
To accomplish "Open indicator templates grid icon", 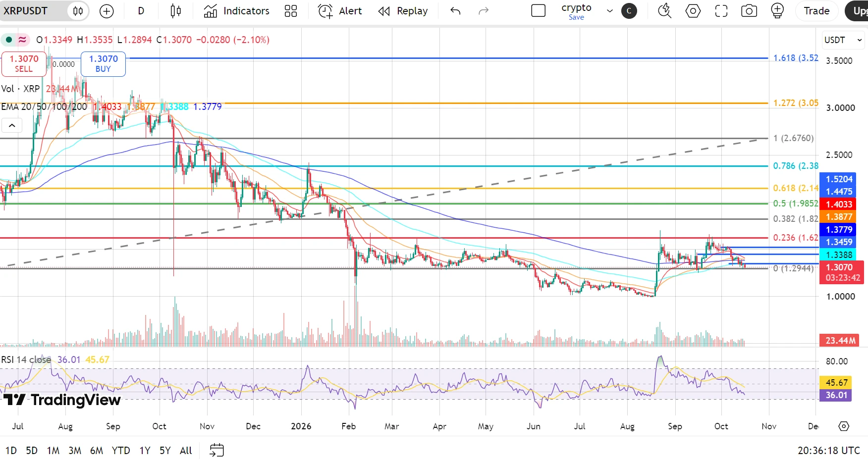I will coord(291,11).
